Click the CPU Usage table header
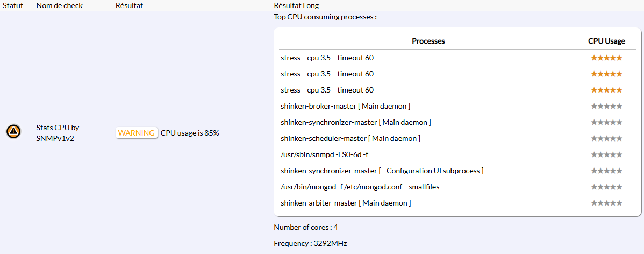This screenshot has height=254, width=644. tap(606, 41)
